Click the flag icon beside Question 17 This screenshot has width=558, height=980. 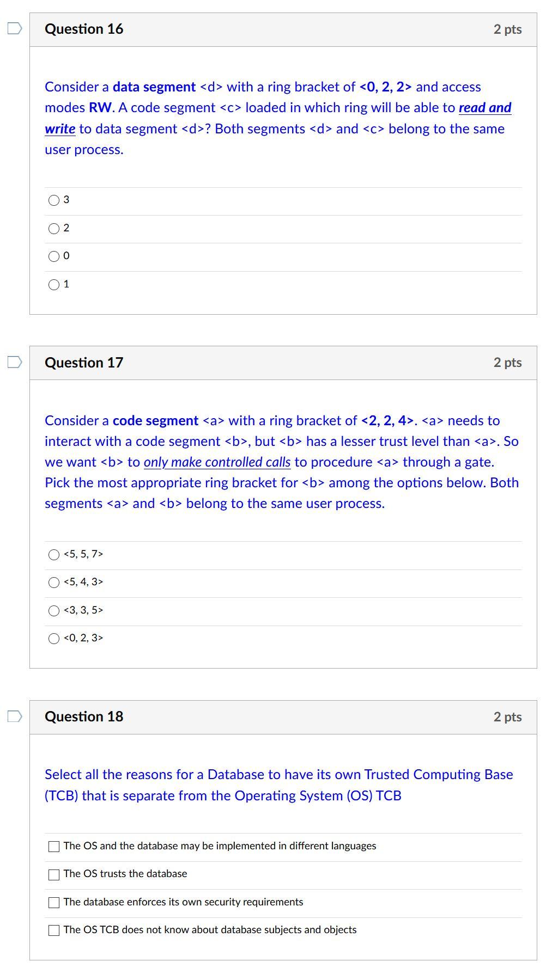15,361
